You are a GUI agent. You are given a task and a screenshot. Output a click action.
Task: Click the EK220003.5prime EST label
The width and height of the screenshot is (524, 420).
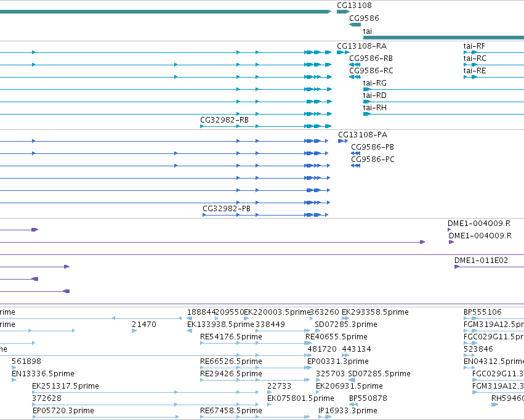tap(277, 312)
